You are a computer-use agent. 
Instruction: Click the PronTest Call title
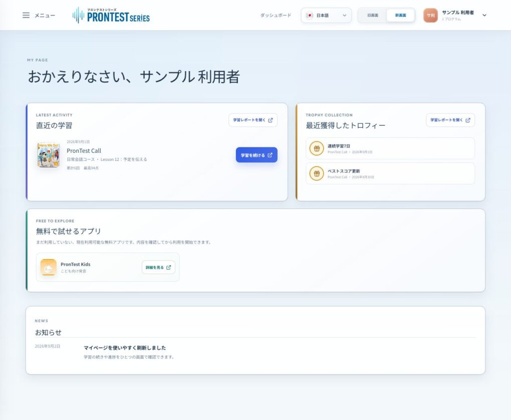click(84, 151)
